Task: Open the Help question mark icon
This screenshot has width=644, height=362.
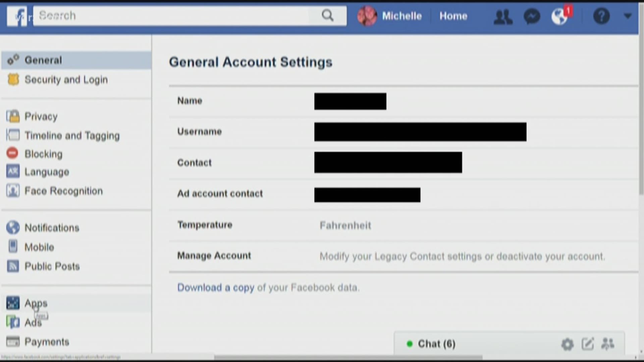Action: click(601, 16)
